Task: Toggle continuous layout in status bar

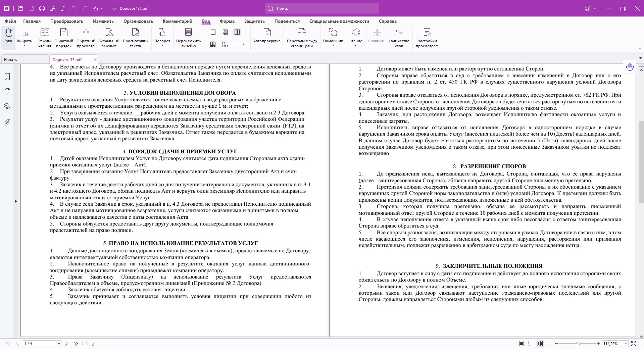Action: (x=531, y=344)
